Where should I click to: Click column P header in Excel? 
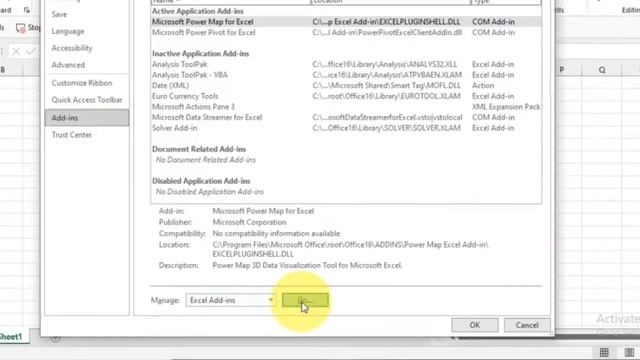pos(562,70)
